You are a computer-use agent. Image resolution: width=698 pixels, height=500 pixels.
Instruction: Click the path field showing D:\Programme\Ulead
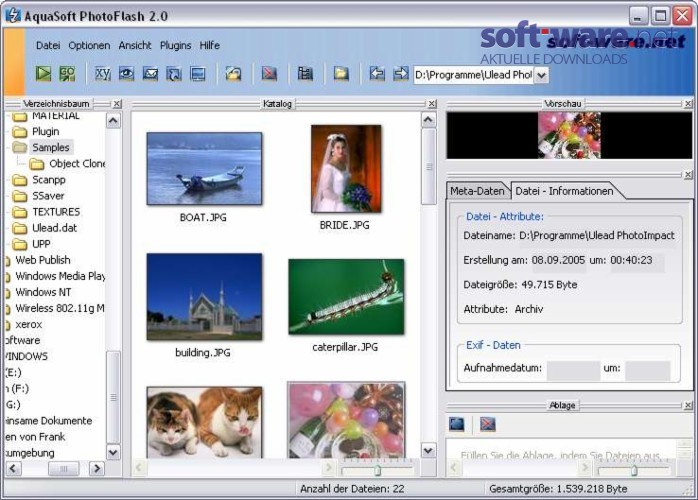(x=474, y=75)
